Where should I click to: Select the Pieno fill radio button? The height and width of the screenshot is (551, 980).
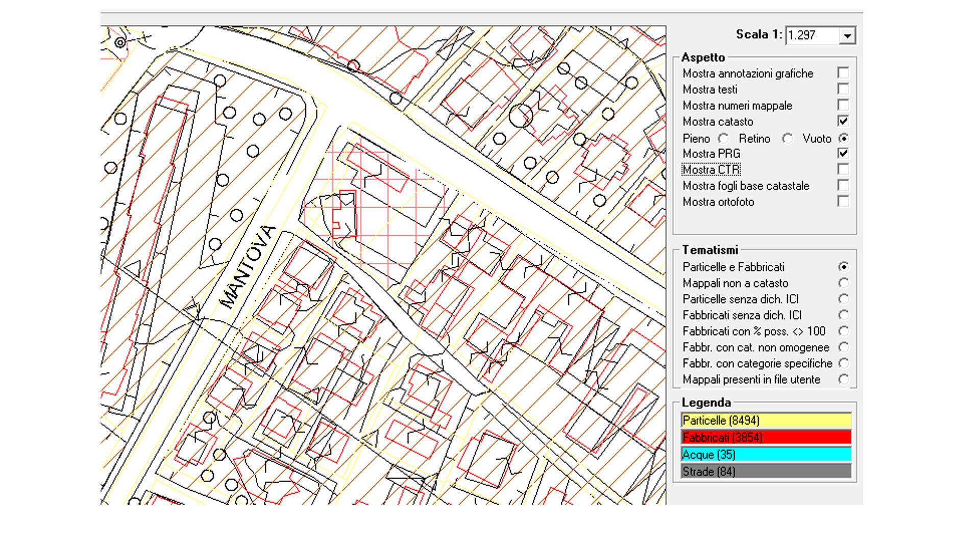click(x=723, y=138)
